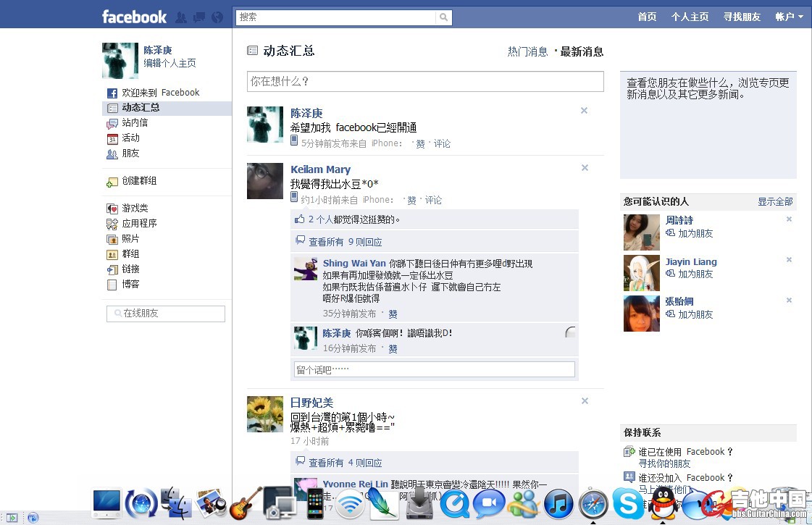
Task: Click the search magnifier button
Action: [x=444, y=17]
